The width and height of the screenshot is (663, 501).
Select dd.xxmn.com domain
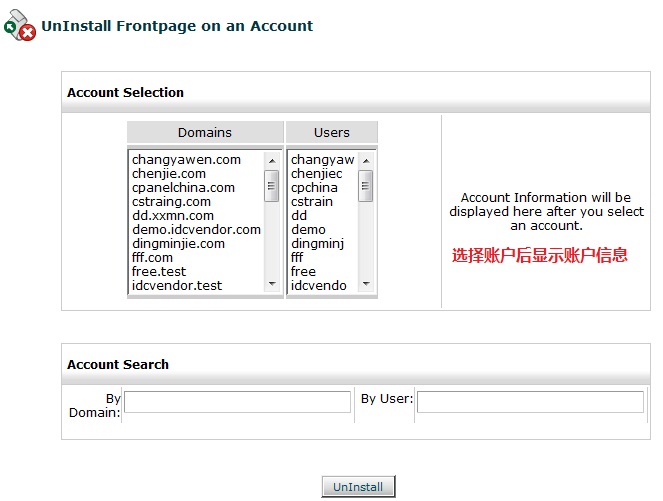coord(173,216)
